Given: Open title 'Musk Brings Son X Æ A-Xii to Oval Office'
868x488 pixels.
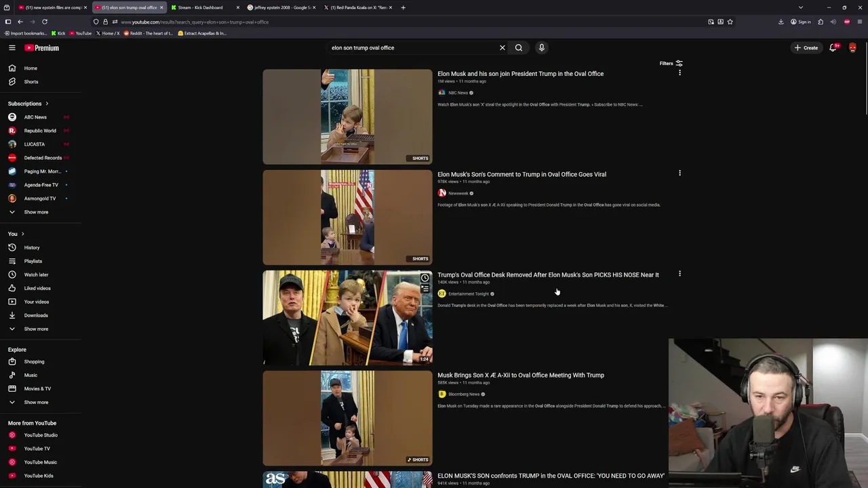Looking at the screenshot, I should 521,375.
